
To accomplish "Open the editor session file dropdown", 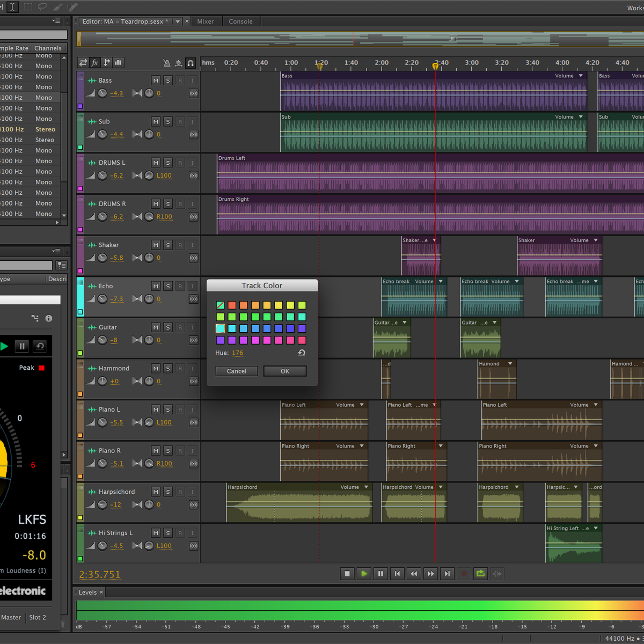I will pyautogui.click(x=178, y=21).
